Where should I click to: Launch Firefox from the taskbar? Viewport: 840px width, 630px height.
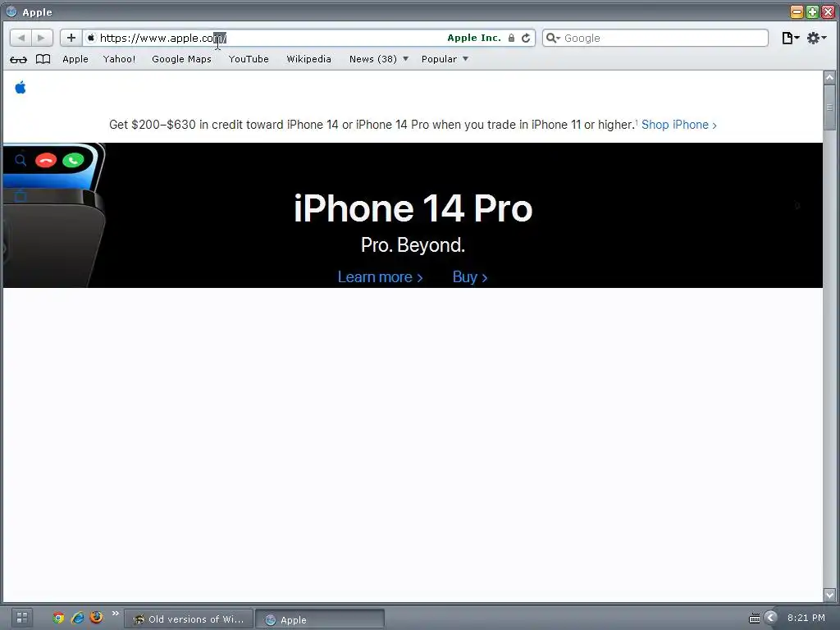pos(97,617)
